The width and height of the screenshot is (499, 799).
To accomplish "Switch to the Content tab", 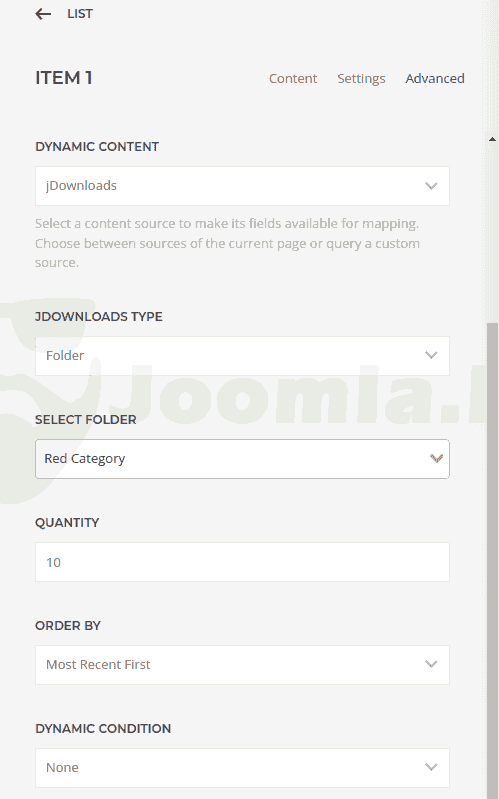I will point(293,78).
